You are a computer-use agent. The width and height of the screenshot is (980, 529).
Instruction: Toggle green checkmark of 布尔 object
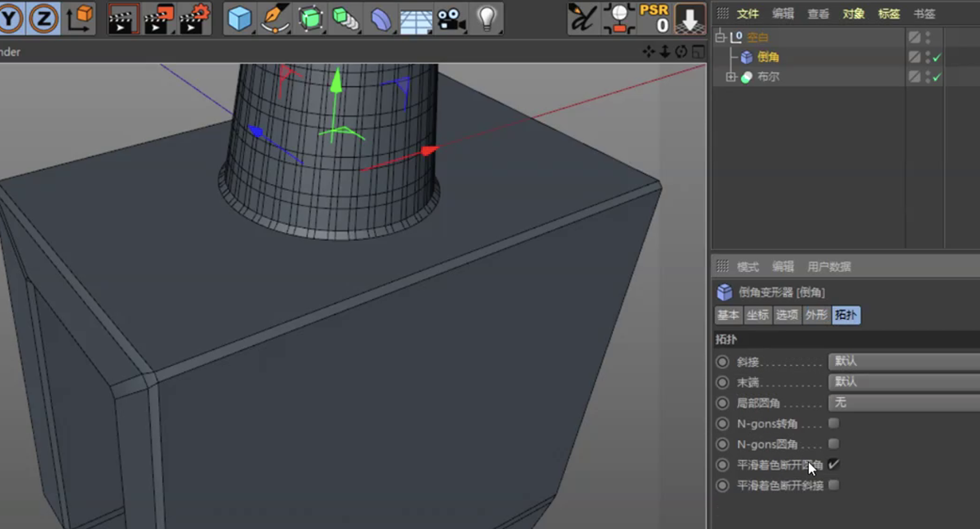point(937,78)
